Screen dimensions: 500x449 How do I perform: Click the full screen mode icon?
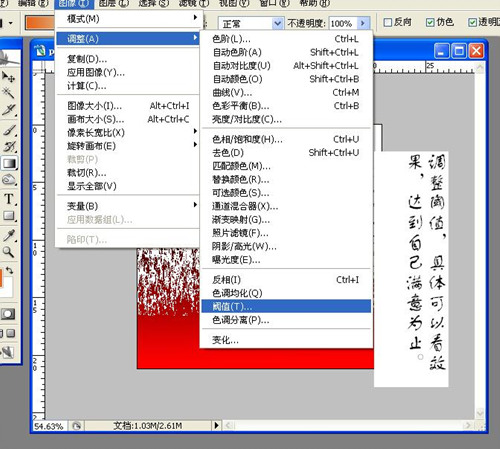[11, 333]
